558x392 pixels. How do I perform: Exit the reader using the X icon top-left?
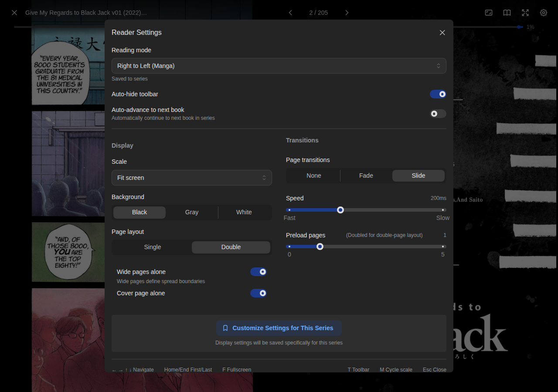coord(14,13)
